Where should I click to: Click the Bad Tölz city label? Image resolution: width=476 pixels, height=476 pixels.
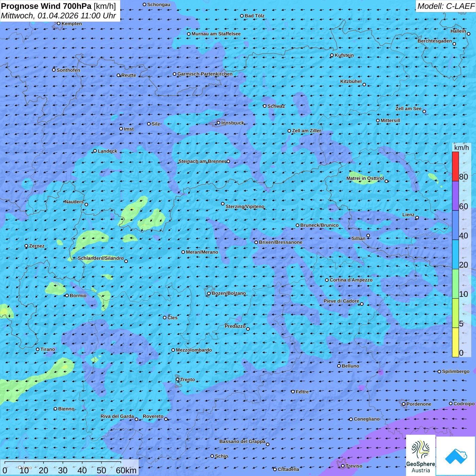point(254,16)
